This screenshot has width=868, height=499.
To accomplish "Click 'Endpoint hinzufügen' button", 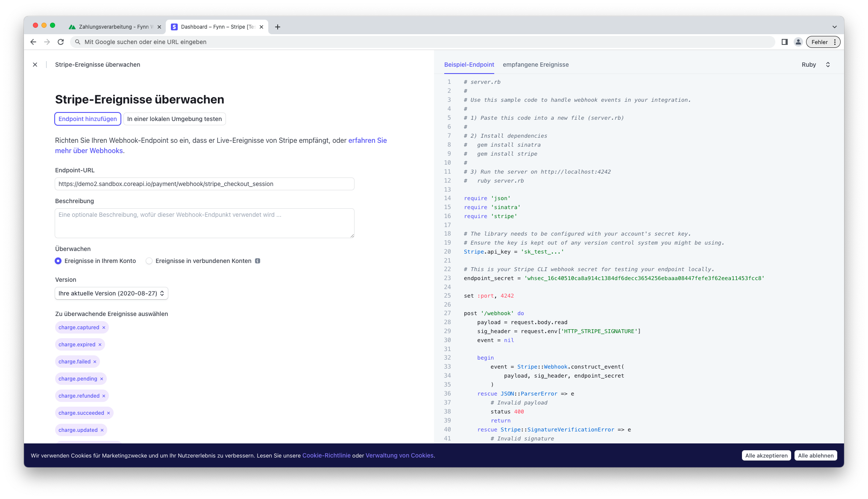I will click(87, 119).
